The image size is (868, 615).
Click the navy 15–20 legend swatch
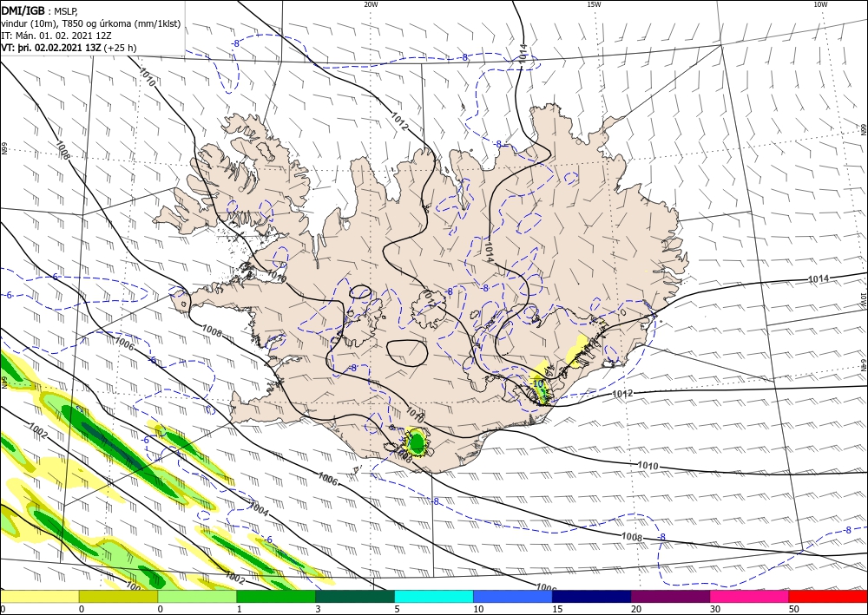point(592,597)
